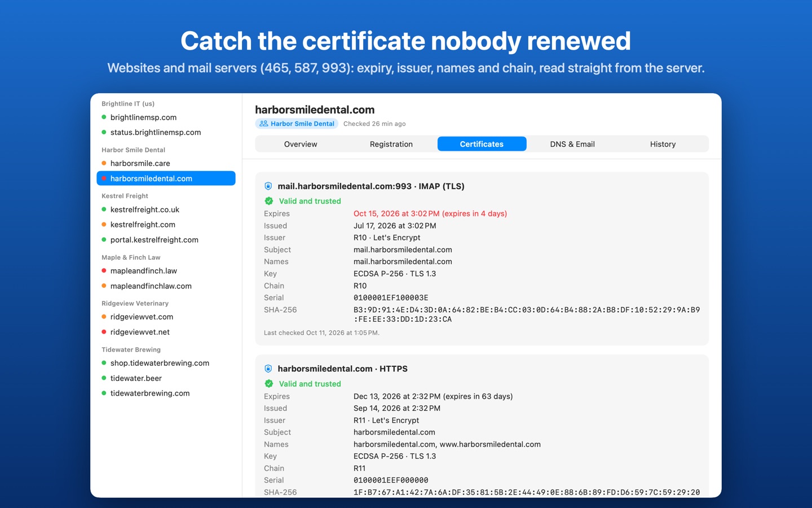Click the 'Checked 26 min ago' status text
Viewport: 812px width, 508px height.
point(374,124)
